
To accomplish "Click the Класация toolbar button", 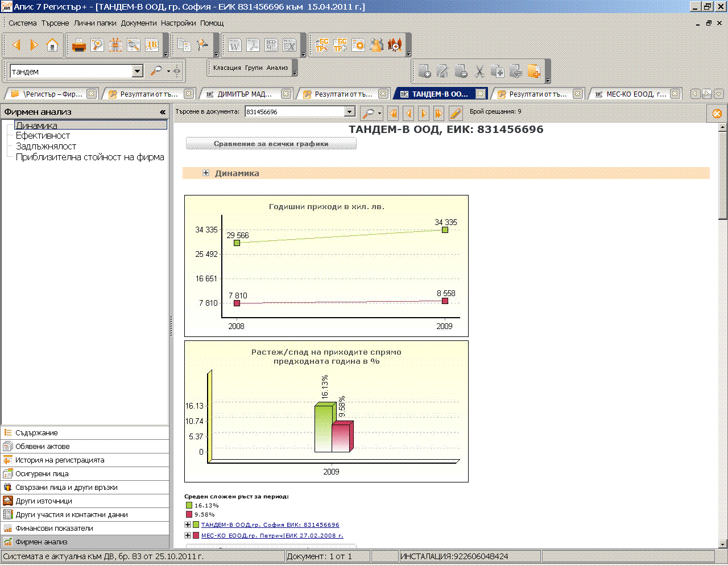I will (227, 68).
